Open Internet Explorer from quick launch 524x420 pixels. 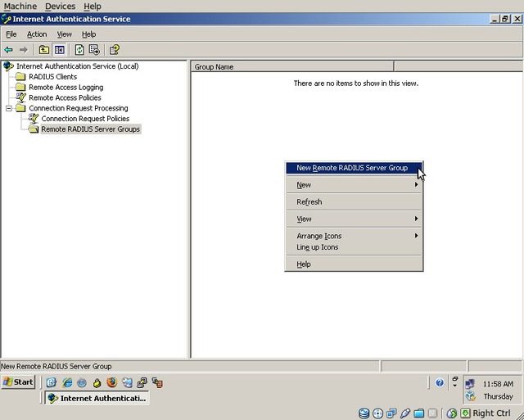tap(67, 382)
